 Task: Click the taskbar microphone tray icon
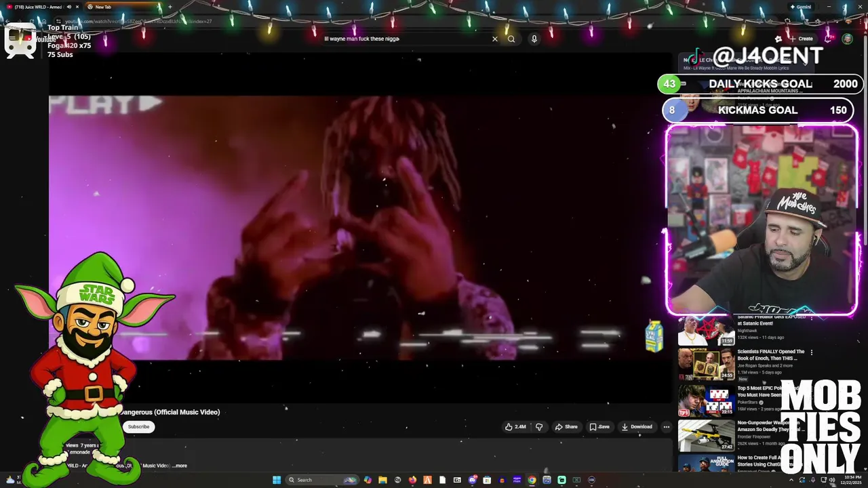click(813, 480)
